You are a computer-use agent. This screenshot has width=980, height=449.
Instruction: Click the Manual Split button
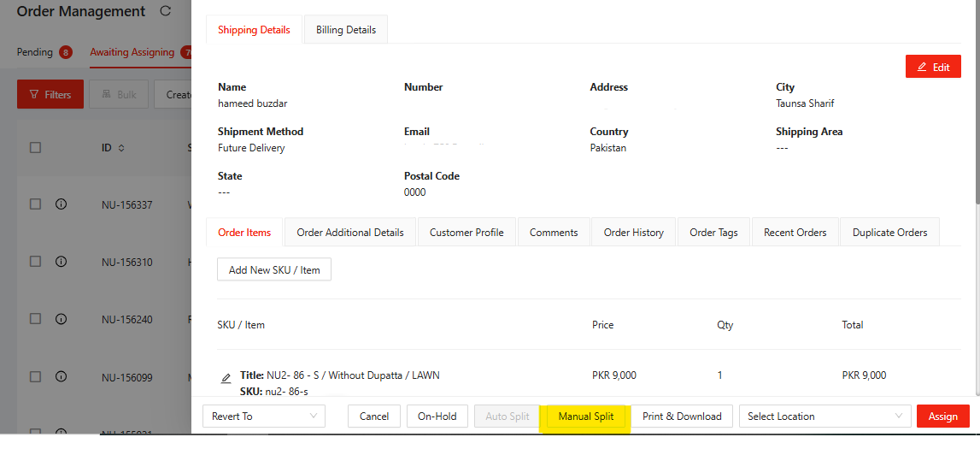pyautogui.click(x=586, y=417)
